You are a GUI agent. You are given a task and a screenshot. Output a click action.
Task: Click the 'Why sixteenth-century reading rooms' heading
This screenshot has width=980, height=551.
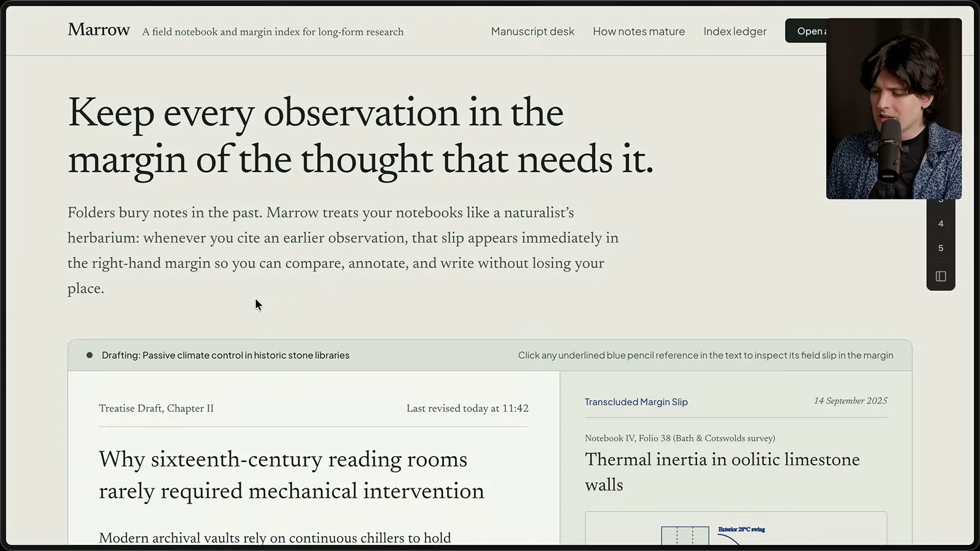point(292,475)
